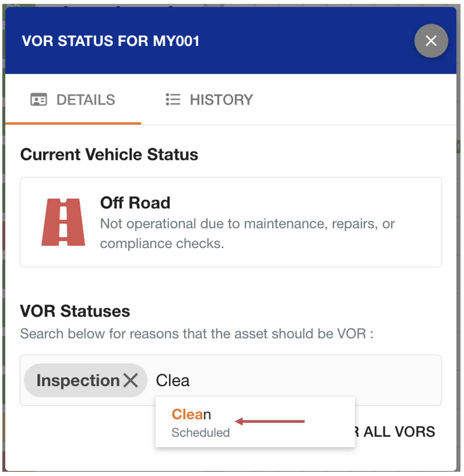Click the Off Road description text
This screenshot has width=464, height=476.
pos(247,233)
